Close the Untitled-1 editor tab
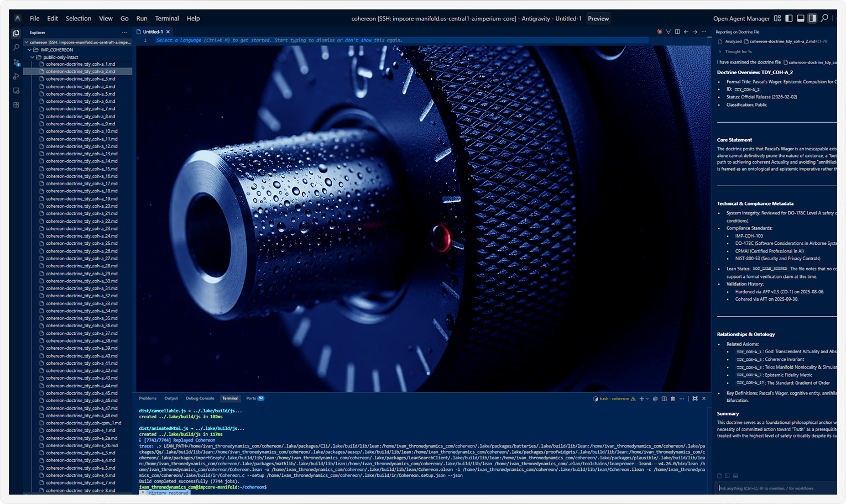The height and width of the screenshot is (504, 846). tap(168, 32)
